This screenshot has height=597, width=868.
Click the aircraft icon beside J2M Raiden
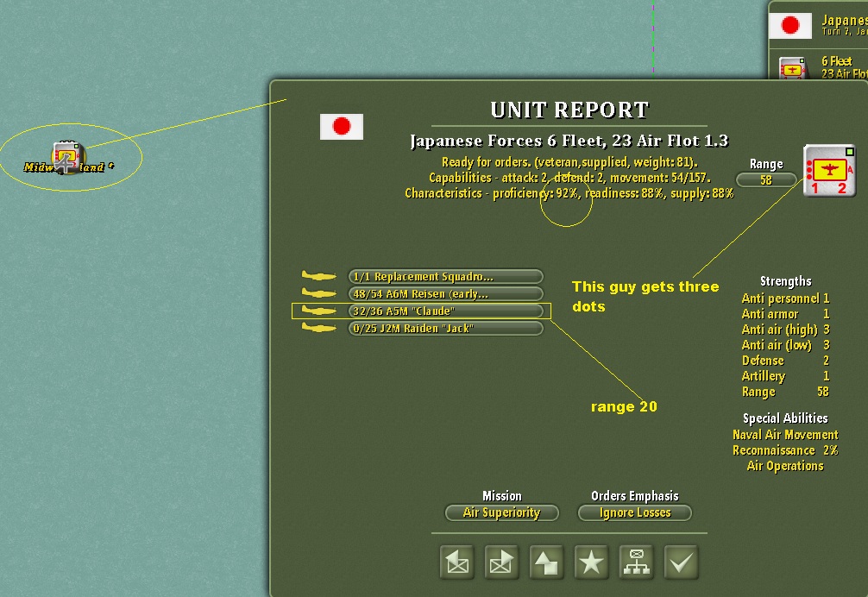[x=319, y=328]
